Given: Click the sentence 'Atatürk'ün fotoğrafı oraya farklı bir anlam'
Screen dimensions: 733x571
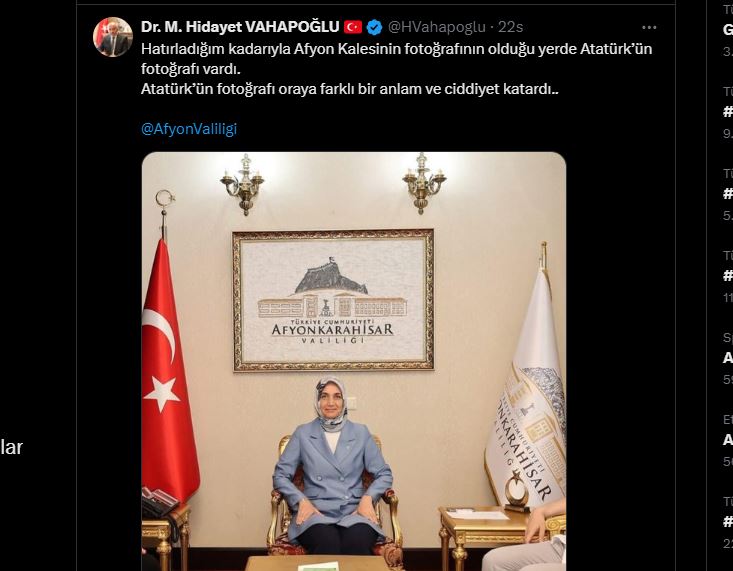Looking at the screenshot, I should click(x=350, y=89).
